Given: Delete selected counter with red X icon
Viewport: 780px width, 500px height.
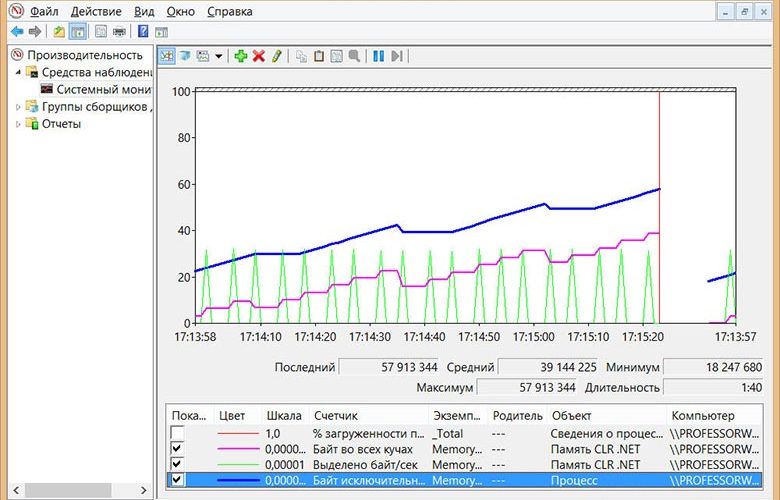Looking at the screenshot, I should pos(259,56).
